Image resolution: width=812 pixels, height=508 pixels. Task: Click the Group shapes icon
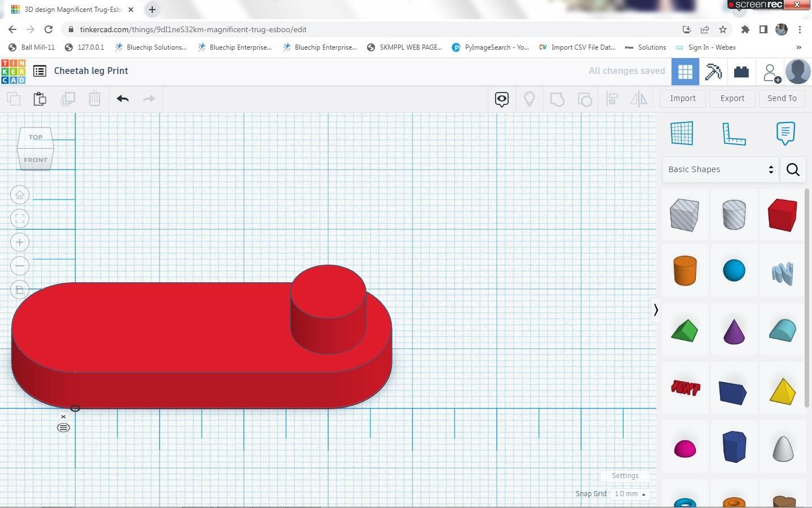click(x=557, y=99)
